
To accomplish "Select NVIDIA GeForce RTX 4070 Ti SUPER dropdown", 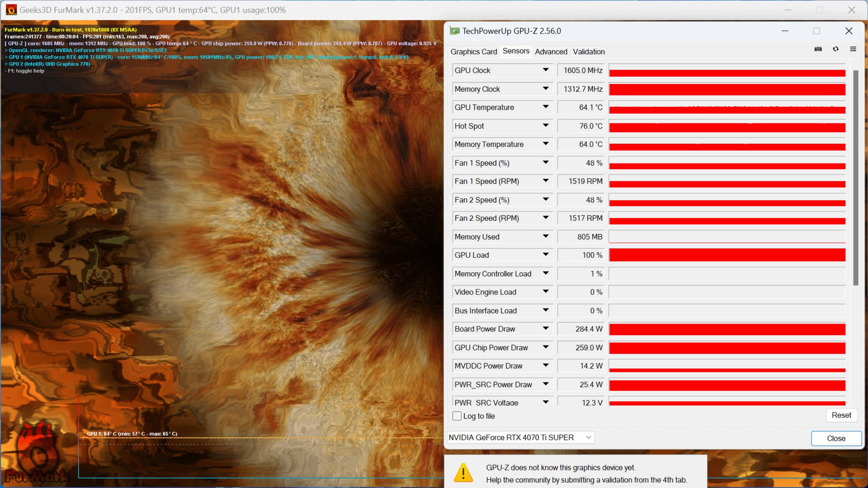I will click(x=520, y=437).
